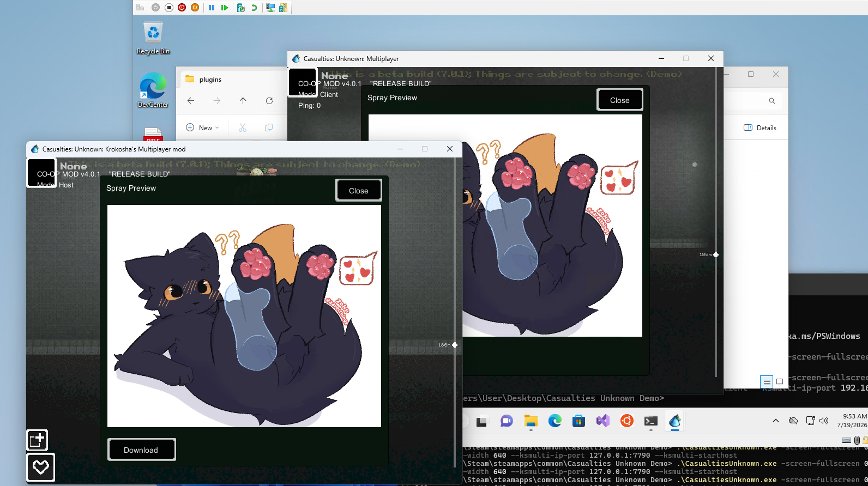Click the black player avatar box in host window
This screenshot has height=486, width=868.
(41, 173)
